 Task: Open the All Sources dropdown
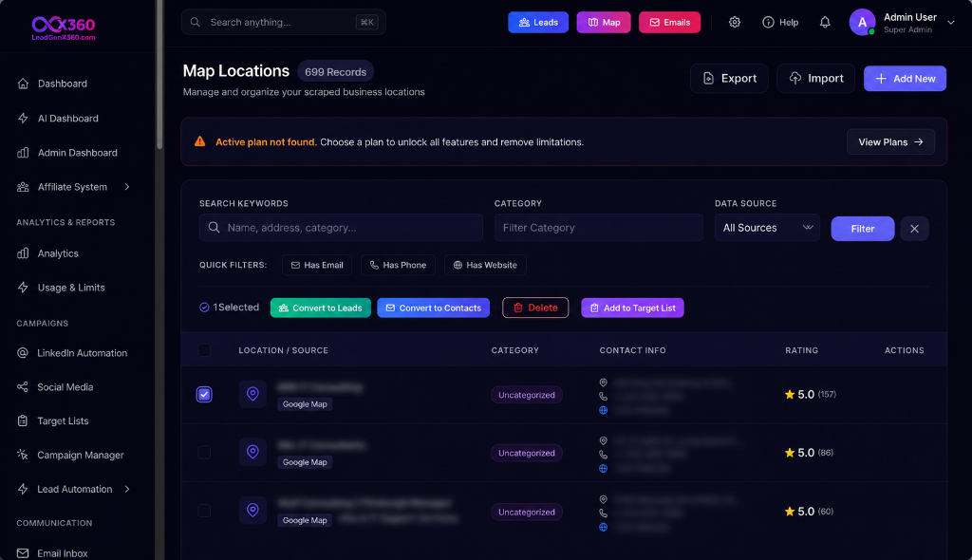pyautogui.click(x=767, y=228)
